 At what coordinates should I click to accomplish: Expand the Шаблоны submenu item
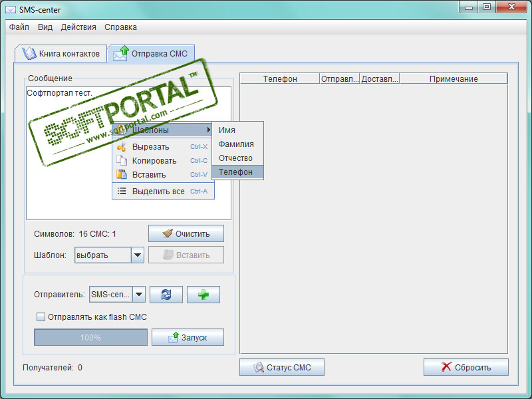162,130
